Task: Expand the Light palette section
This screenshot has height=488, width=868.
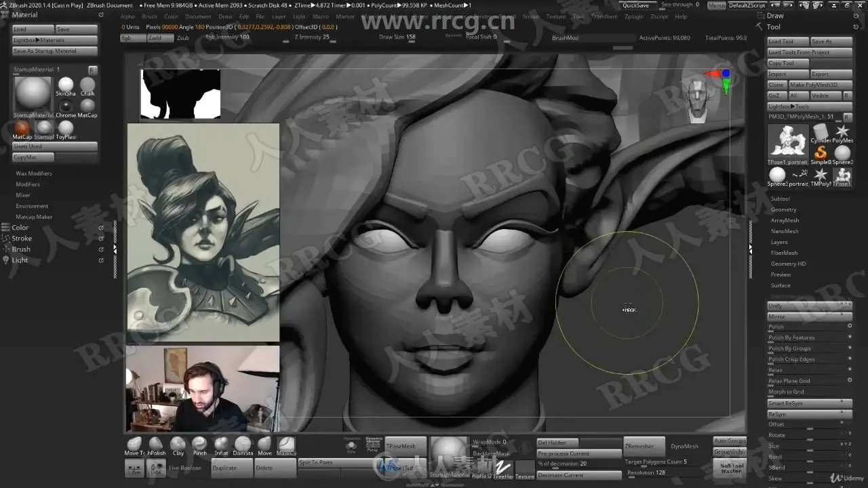Action: (20, 260)
